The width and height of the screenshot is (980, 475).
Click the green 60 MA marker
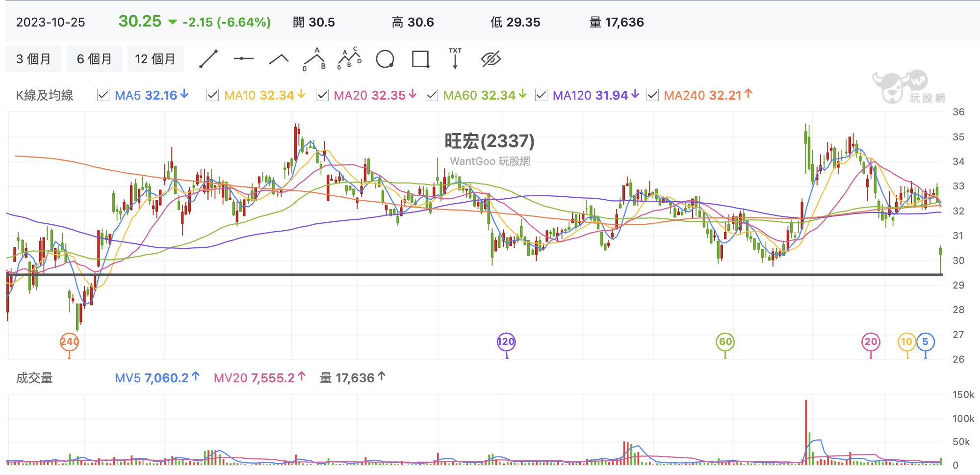725,342
